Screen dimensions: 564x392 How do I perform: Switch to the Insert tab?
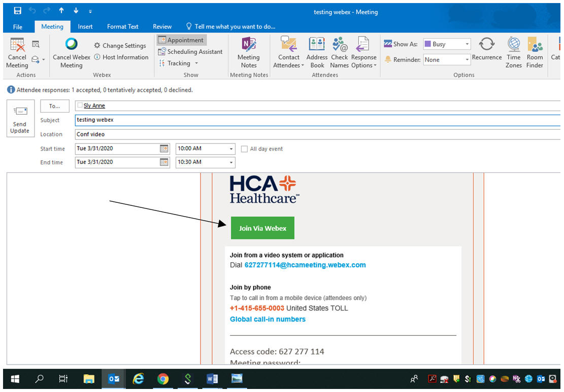pyautogui.click(x=85, y=26)
